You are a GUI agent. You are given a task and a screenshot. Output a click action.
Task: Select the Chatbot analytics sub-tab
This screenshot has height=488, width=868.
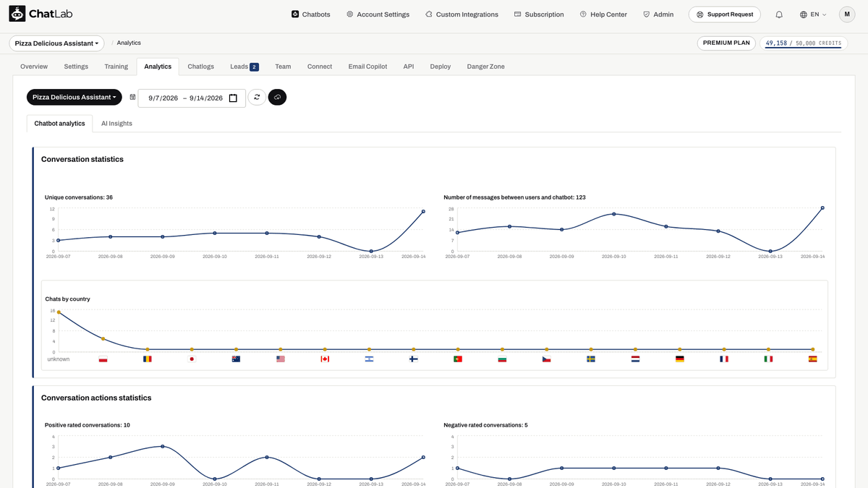click(x=59, y=124)
